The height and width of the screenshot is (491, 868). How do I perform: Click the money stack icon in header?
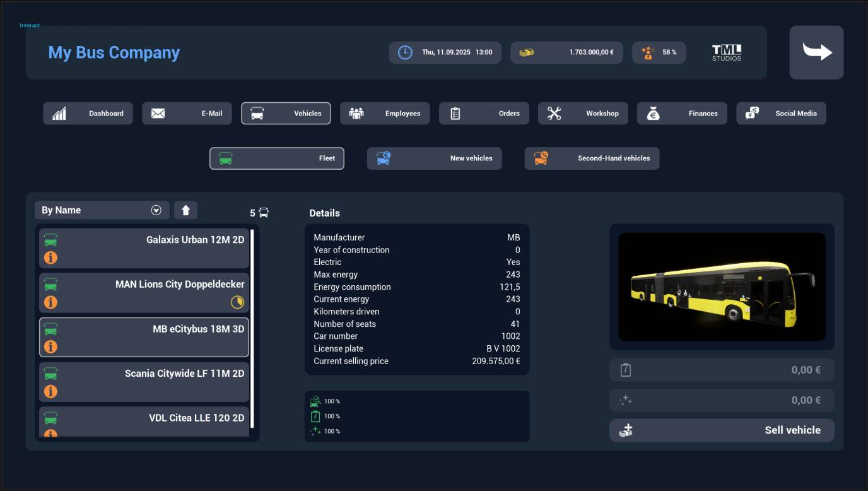[527, 52]
